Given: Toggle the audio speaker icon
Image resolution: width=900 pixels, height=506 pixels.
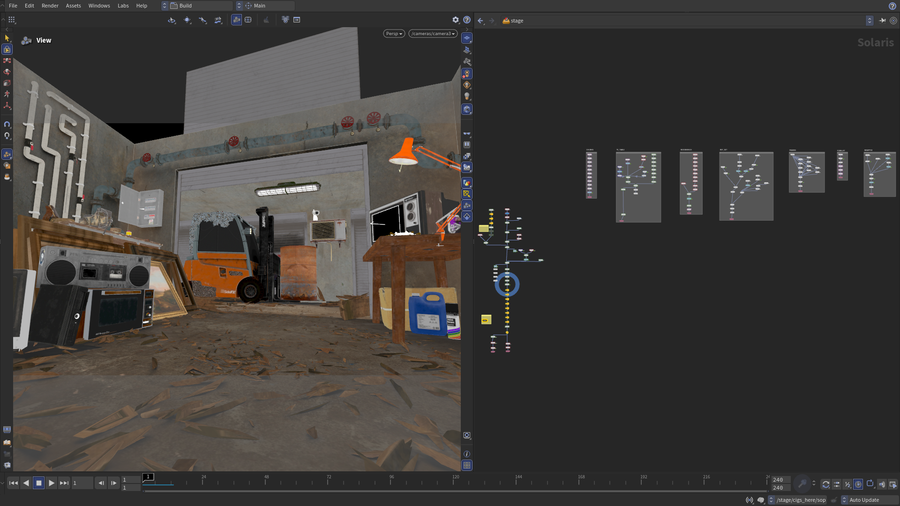Looking at the screenshot, I should click(x=882, y=484).
